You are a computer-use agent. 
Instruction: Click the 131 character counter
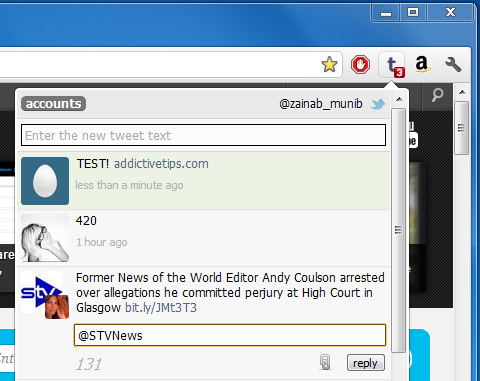89,364
